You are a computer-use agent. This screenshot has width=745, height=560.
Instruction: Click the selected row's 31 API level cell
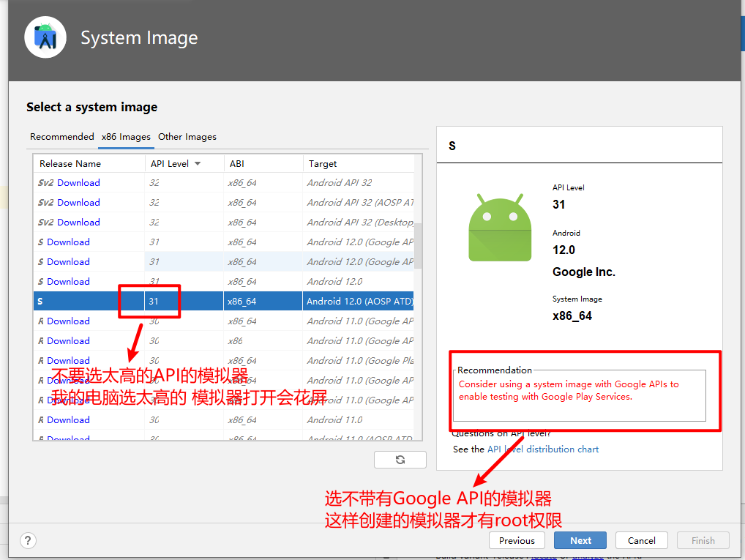tap(184, 302)
